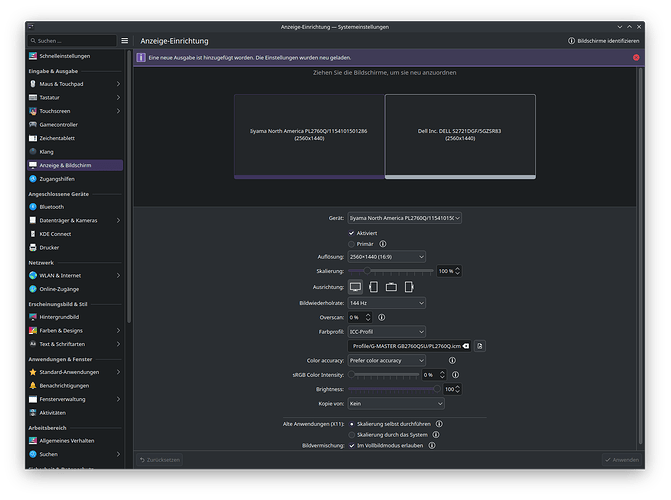Click the Overscan percentage spinbox
Viewport: 671px width, 500px height.
coord(359,317)
